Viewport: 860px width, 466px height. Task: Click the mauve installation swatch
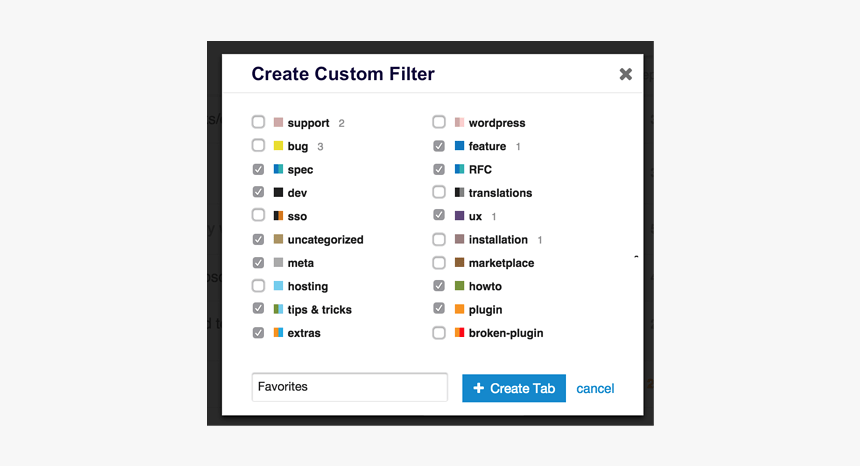tap(460, 239)
